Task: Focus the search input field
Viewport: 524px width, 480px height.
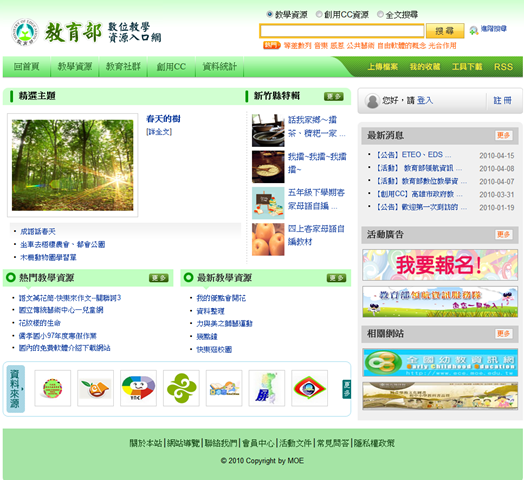Action: [342, 31]
